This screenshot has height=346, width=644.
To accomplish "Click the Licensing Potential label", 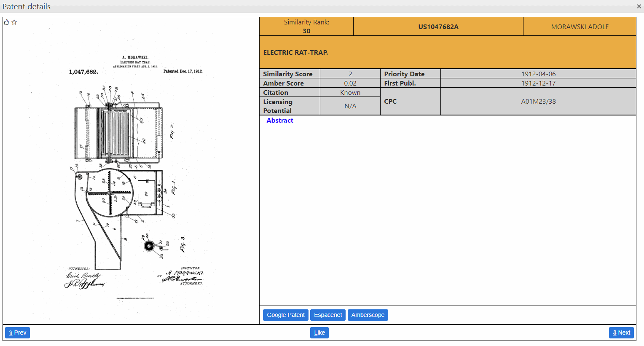I will [x=277, y=106].
